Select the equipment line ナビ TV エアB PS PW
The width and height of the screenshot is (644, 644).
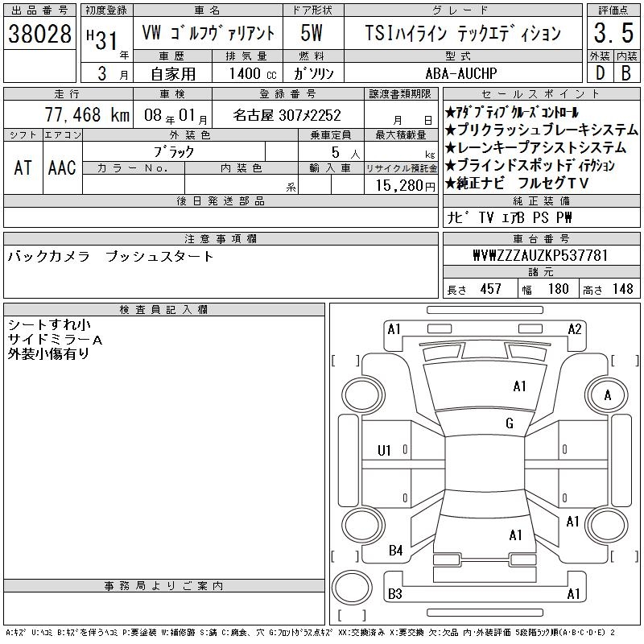pos(510,217)
